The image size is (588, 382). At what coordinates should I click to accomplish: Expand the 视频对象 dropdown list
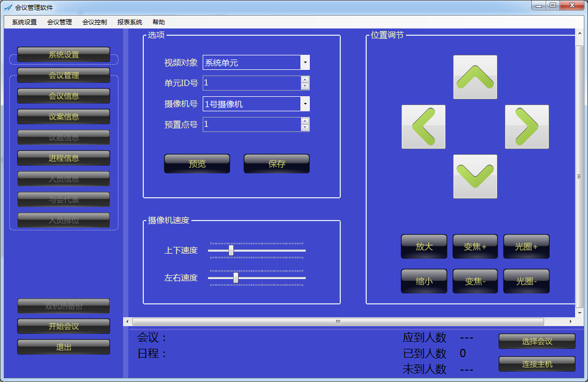(x=305, y=63)
